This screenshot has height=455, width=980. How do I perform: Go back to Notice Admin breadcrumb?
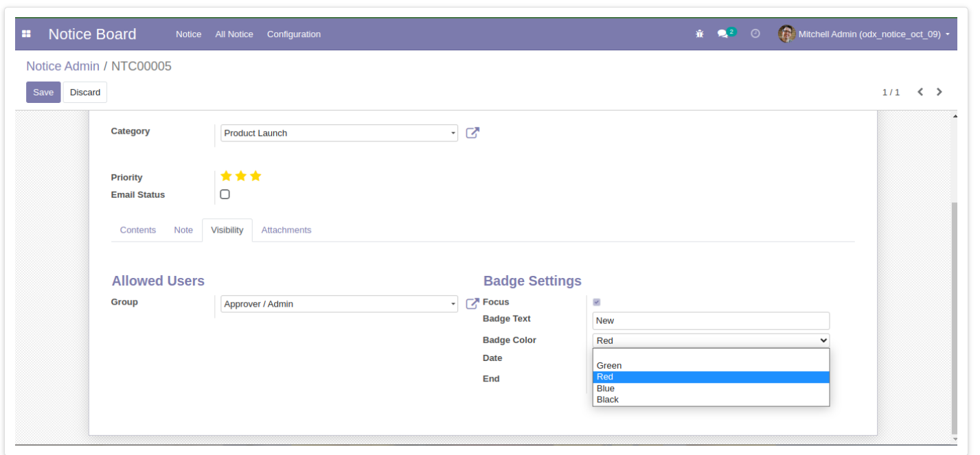pyautogui.click(x=62, y=66)
